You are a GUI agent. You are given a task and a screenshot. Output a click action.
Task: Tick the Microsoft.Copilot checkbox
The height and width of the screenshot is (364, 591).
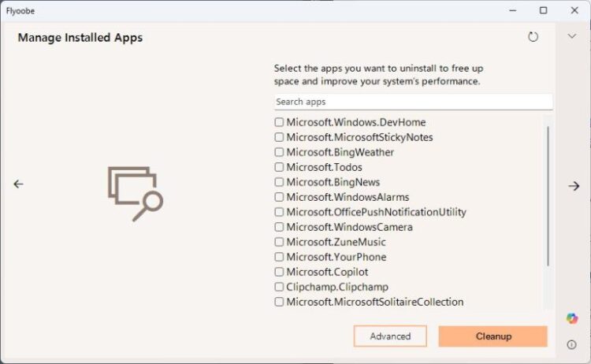tap(280, 272)
